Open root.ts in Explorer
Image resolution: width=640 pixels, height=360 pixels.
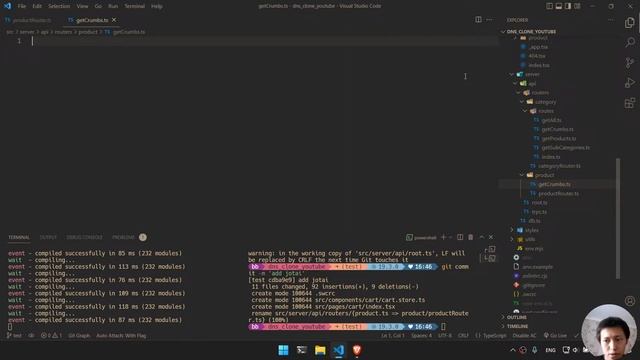[539, 202]
